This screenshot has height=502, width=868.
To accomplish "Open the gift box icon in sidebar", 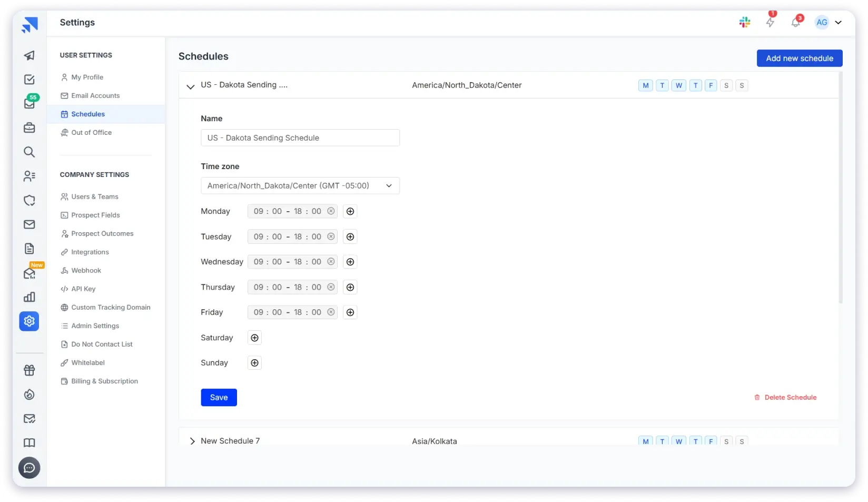I will click(29, 370).
